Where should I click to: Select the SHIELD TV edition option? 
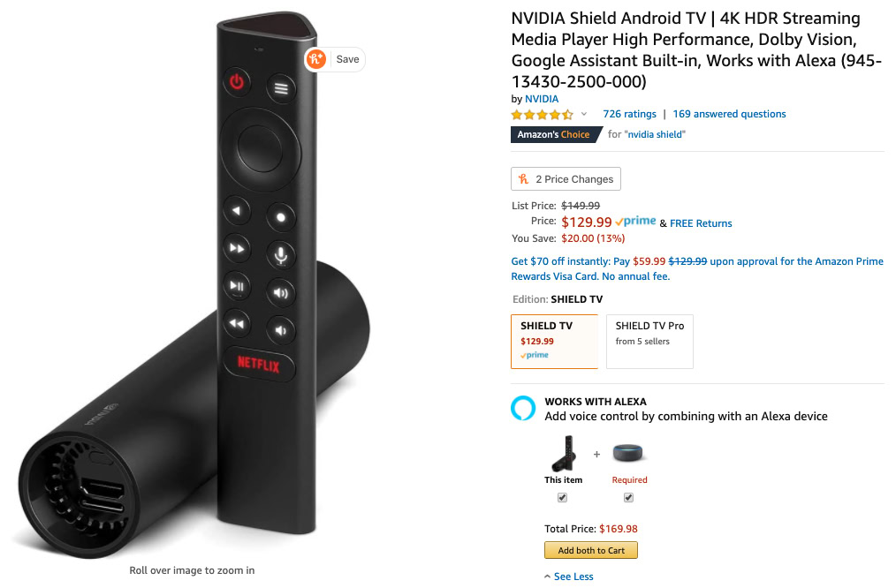click(554, 342)
